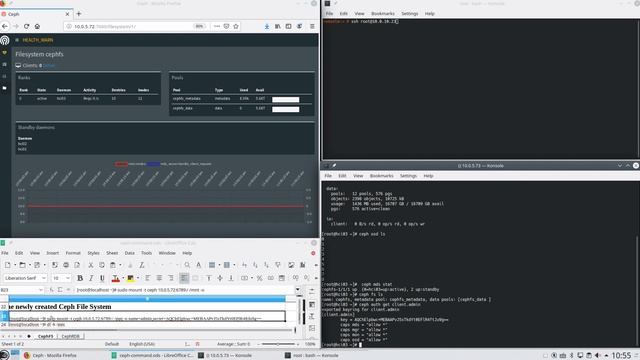Click the Firefox zoom level indicator in address bar
Screen dimensions: 640x360
click(x=199, y=26)
